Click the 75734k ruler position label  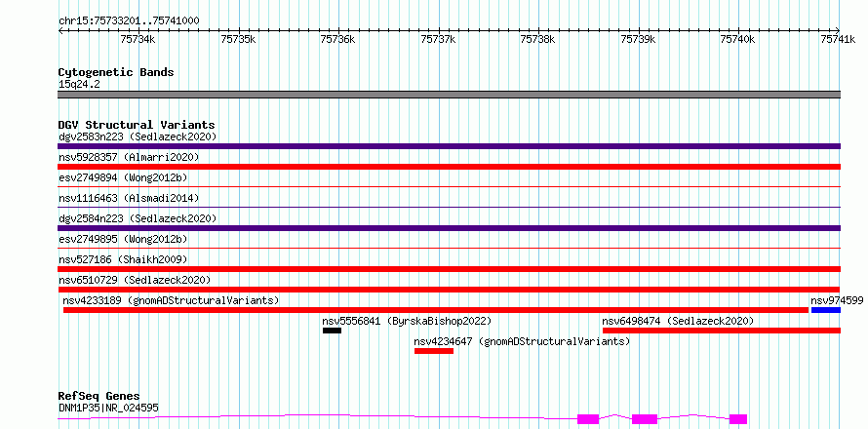coord(138,39)
